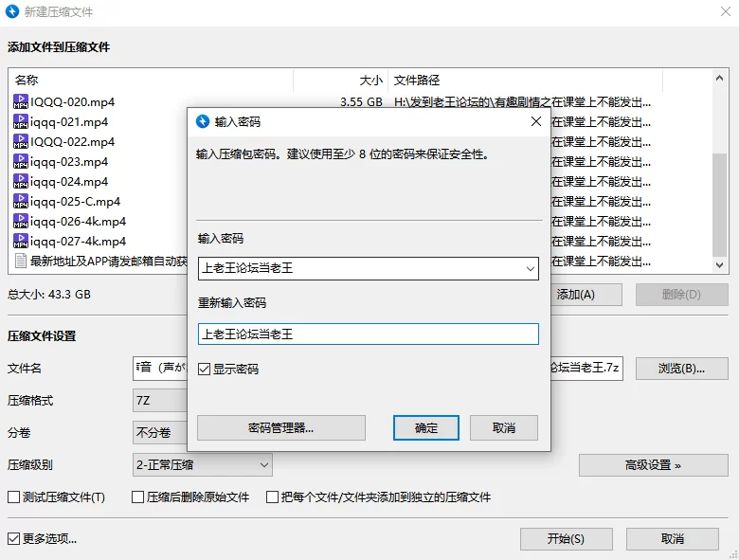Screen dimensions: 739x560
Task: Sort by 名称 column header
Action: click(151, 81)
